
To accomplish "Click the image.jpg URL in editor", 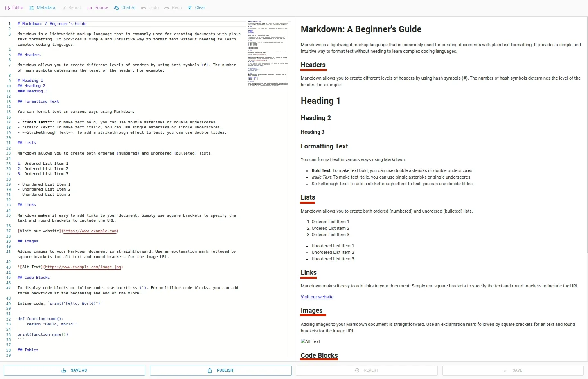I will point(83,267).
